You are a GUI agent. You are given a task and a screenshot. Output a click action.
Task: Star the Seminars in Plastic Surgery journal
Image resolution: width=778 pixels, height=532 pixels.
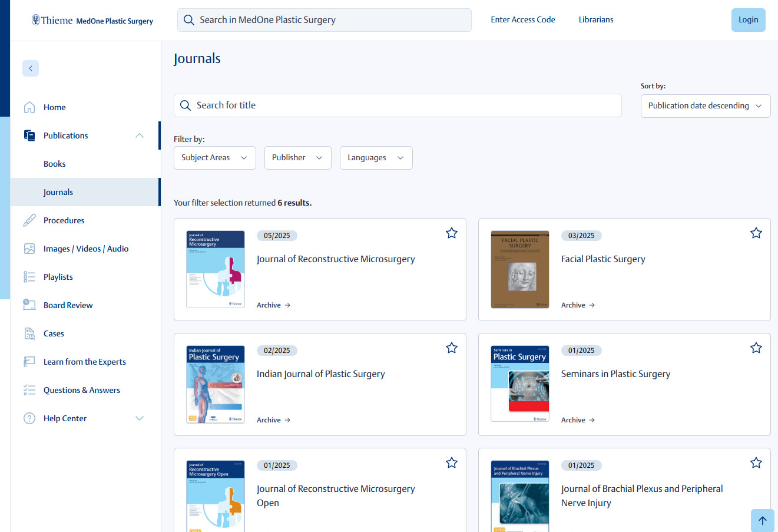coord(756,348)
